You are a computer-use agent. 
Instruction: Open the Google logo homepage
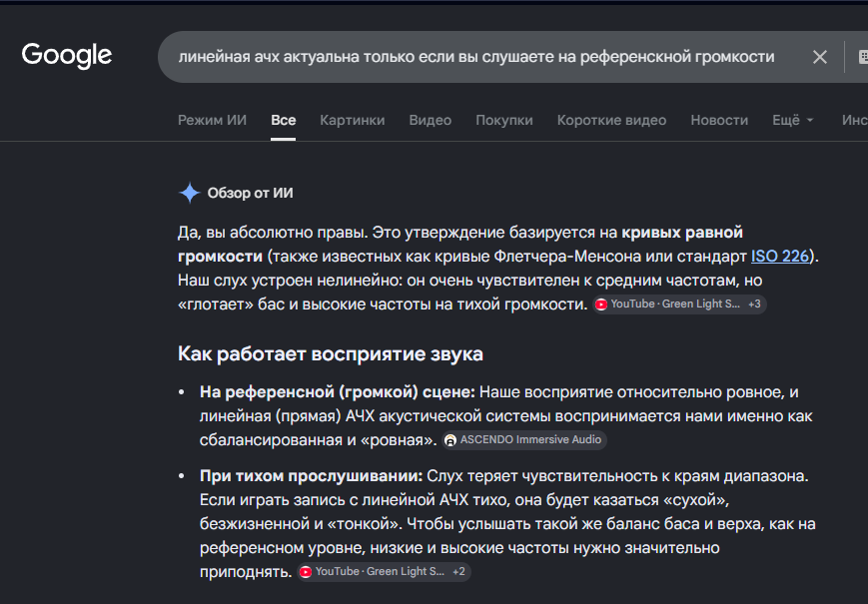pos(67,55)
